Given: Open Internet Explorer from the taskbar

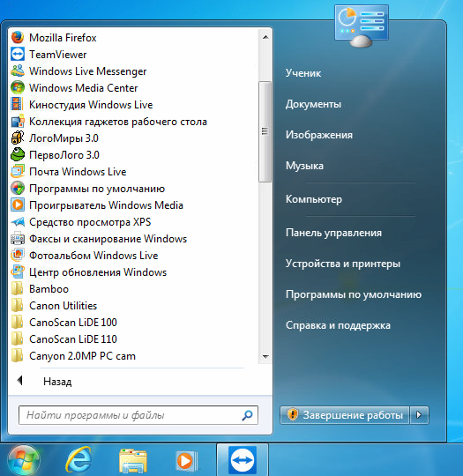Looking at the screenshot, I should click(78, 461).
